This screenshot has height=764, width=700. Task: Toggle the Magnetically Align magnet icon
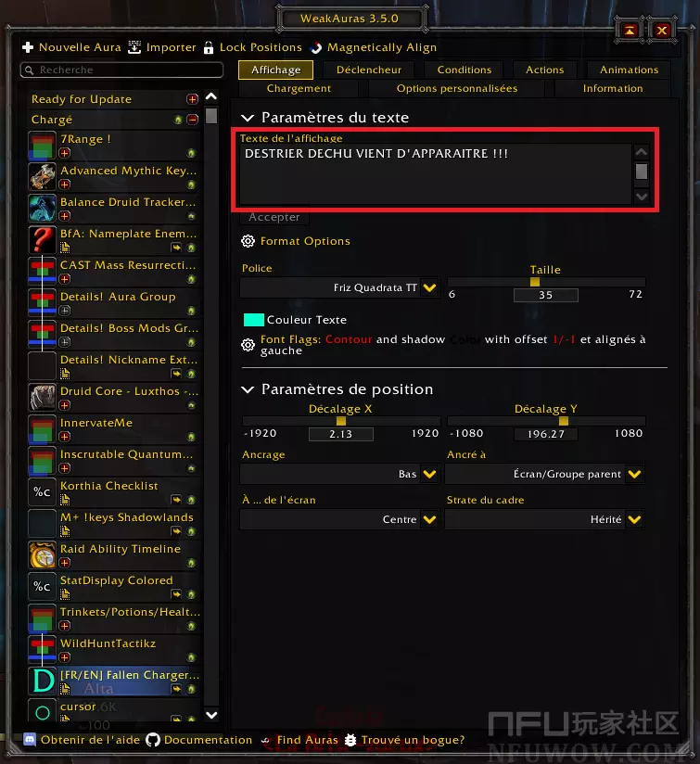(316, 47)
